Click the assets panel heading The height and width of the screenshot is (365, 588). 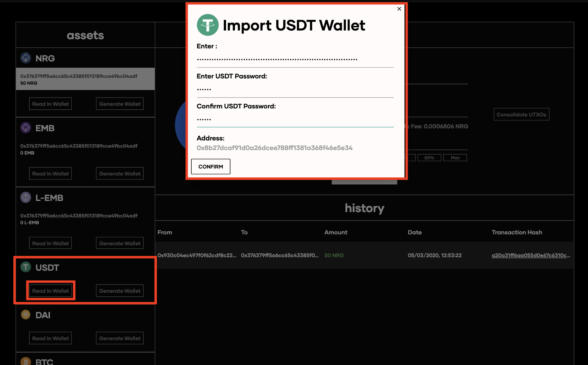[85, 35]
